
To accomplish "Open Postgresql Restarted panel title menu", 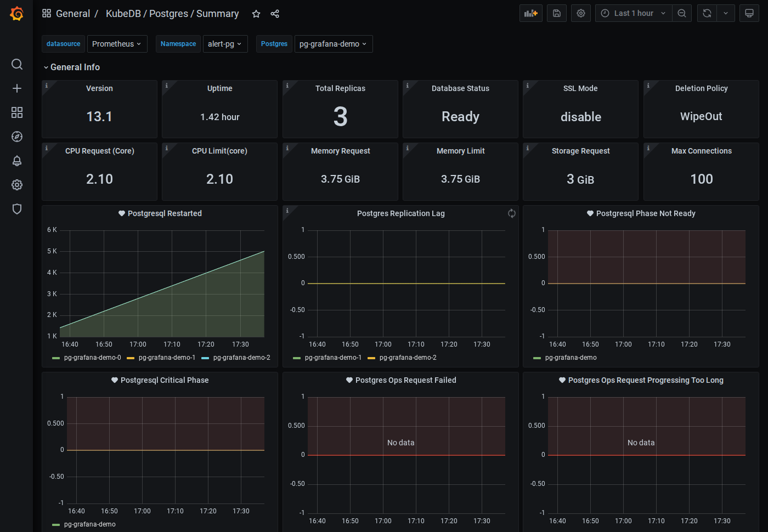I will [x=165, y=213].
